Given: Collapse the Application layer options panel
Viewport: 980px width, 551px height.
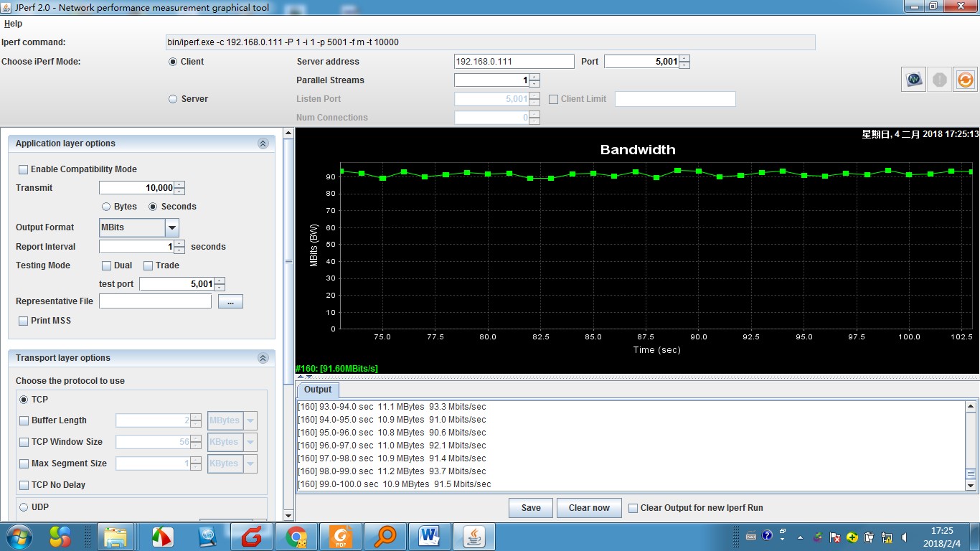Looking at the screenshot, I should click(263, 143).
